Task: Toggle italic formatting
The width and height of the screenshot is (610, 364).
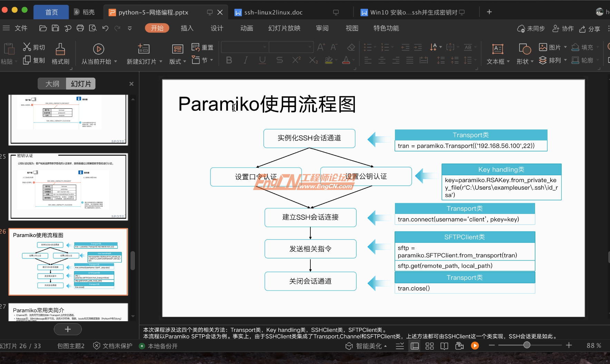Action: 245,60
